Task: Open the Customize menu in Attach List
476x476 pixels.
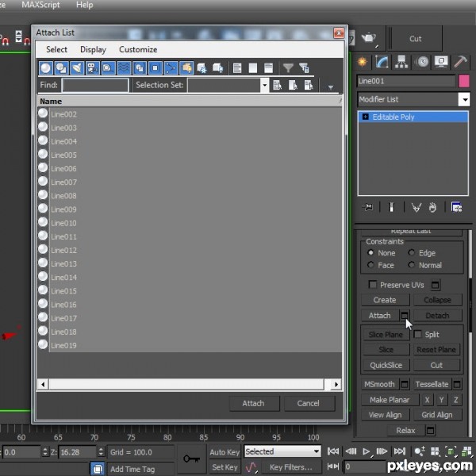Action: 138,49
